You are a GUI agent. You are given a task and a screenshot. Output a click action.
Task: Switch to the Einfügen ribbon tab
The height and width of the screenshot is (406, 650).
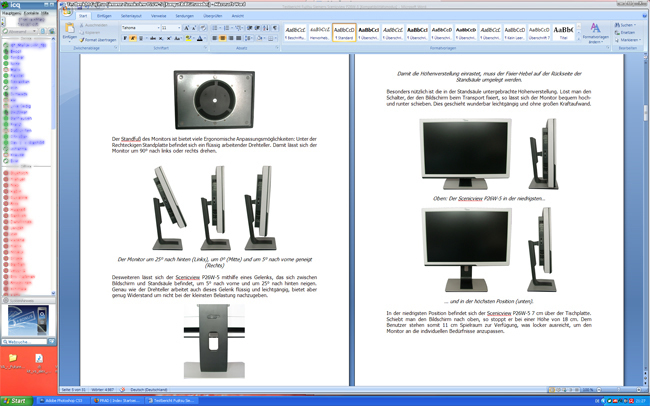click(104, 16)
